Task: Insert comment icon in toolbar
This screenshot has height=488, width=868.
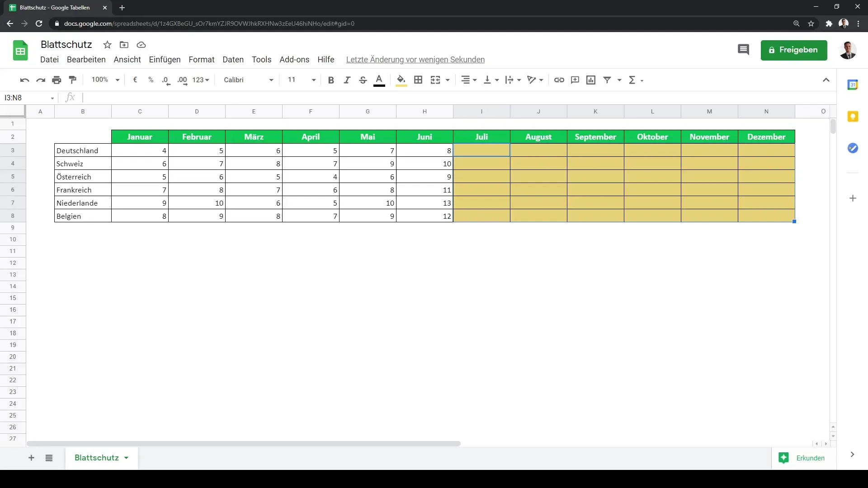Action: point(575,80)
